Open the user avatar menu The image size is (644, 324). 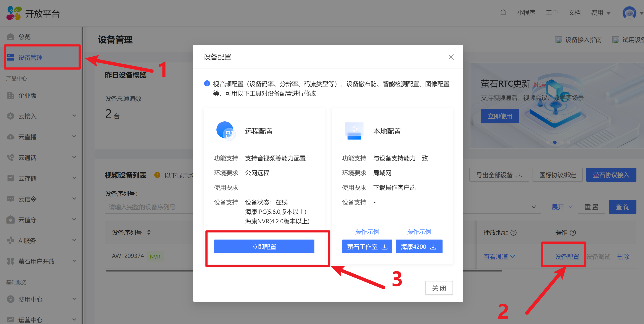tap(629, 13)
